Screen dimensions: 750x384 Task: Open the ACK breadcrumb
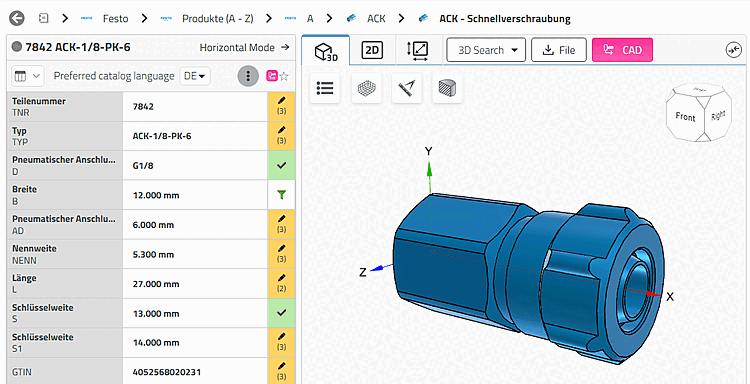[376, 19]
